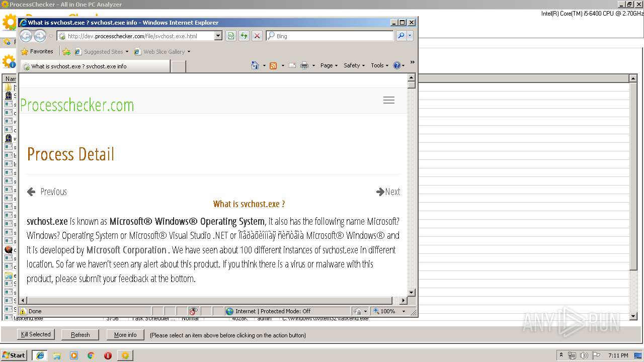
Task: Go to the Next process link
Action: tap(388, 192)
